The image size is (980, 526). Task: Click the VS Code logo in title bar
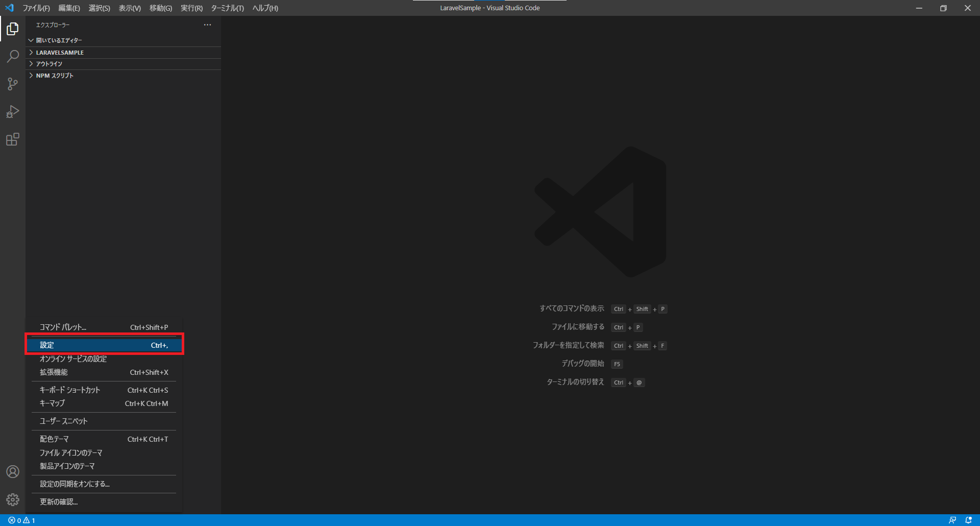[x=9, y=8]
